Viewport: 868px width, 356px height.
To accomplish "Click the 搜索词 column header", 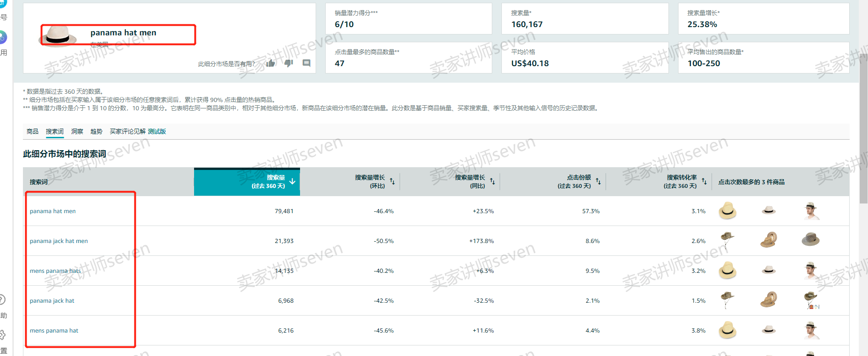I will (x=39, y=182).
